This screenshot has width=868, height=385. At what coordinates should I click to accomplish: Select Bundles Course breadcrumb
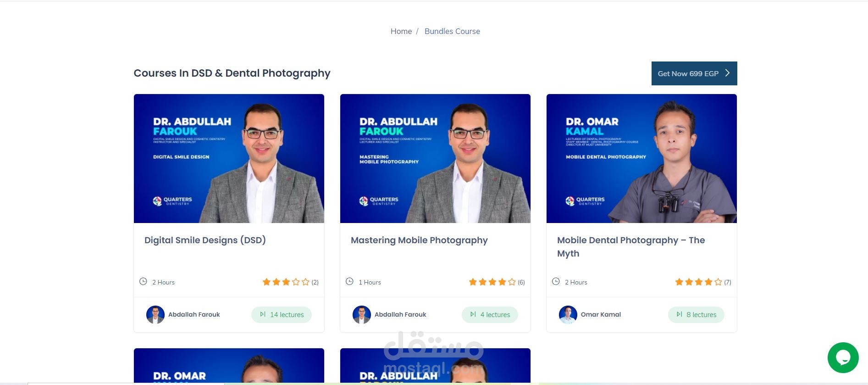coord(452,31)
